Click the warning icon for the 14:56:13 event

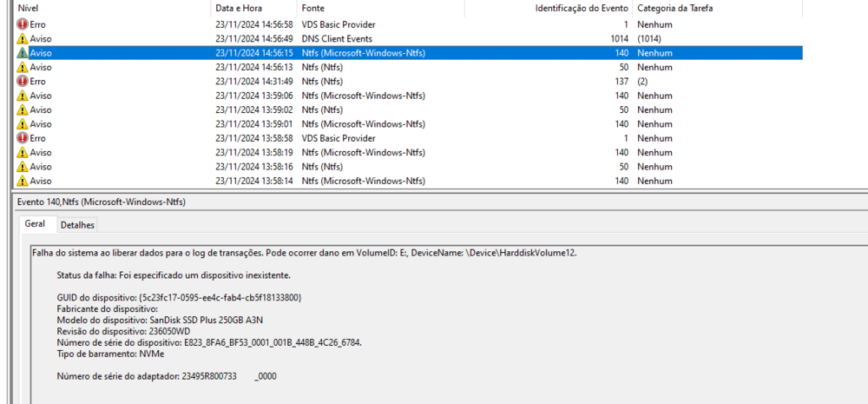[x=23, y=67]
